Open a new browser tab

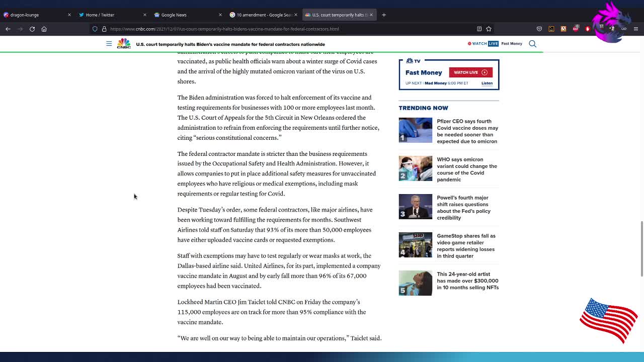coord(383,15)
